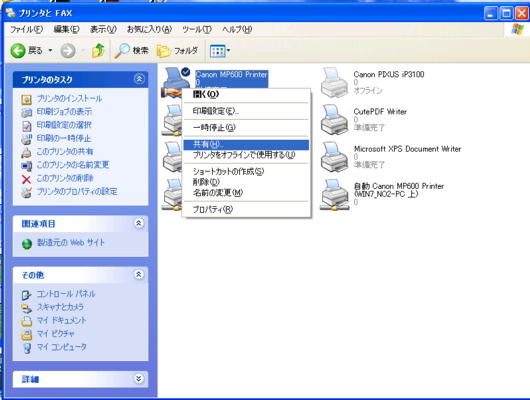Click the green Back arrow icon
Screen dimensions: 530x400
tap(18, 51)
